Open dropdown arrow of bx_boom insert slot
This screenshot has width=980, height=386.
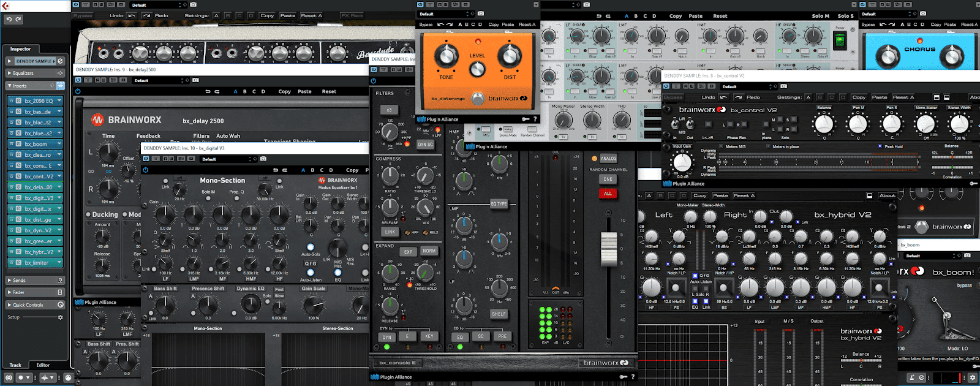59,144
